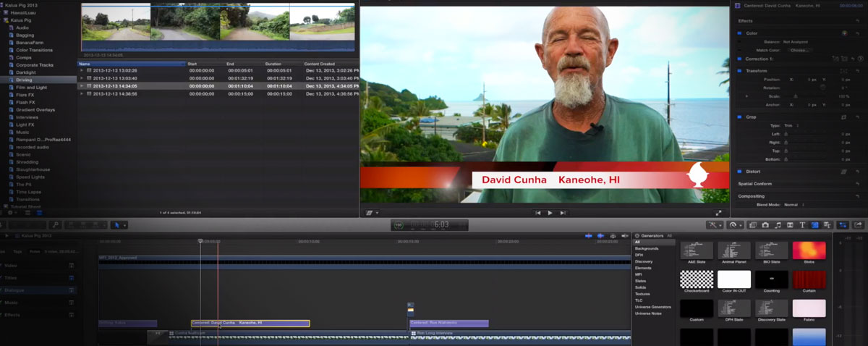The image size is (868, 346).
Task: Expand the Scale disclosure triangle
Action: point(746,96)
